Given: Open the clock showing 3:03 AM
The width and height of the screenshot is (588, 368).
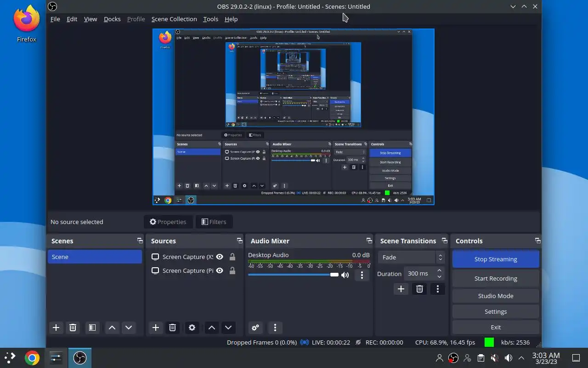Looking at the screenshot, I should tap(546, 358).
